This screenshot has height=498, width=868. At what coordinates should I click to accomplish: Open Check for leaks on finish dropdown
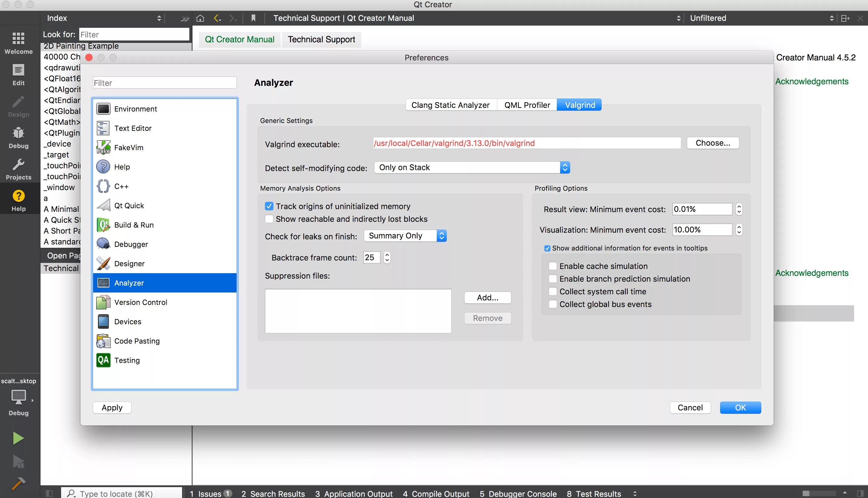point(405,236)
